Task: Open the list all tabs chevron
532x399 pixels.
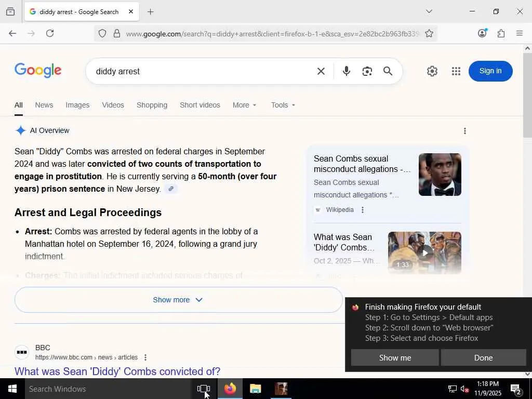Action: [429, 11]
